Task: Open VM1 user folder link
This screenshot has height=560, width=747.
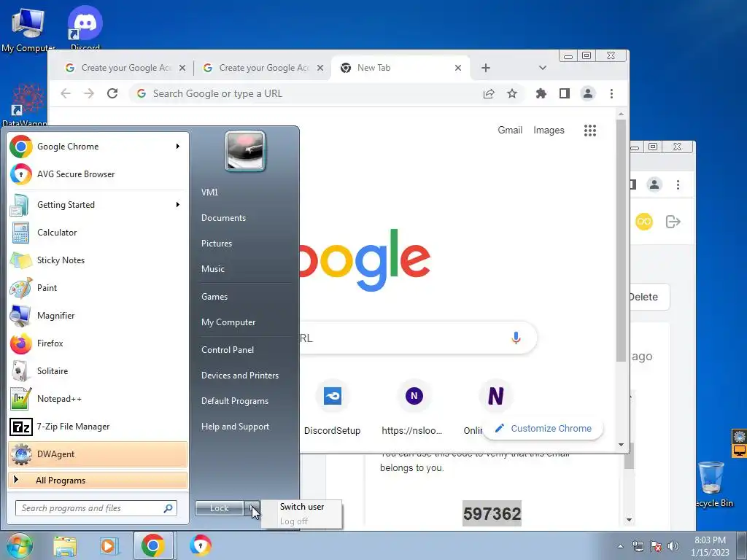Action: click(209, 192)
